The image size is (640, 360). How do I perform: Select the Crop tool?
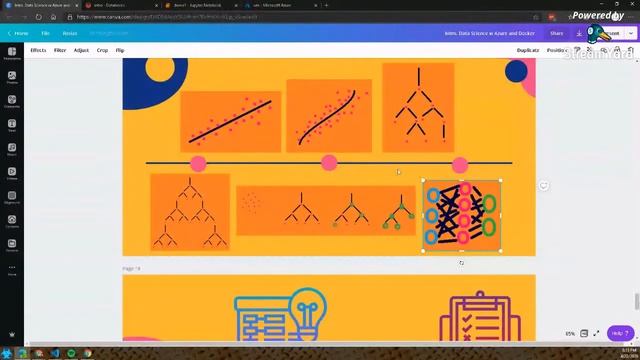click(102, 50)
